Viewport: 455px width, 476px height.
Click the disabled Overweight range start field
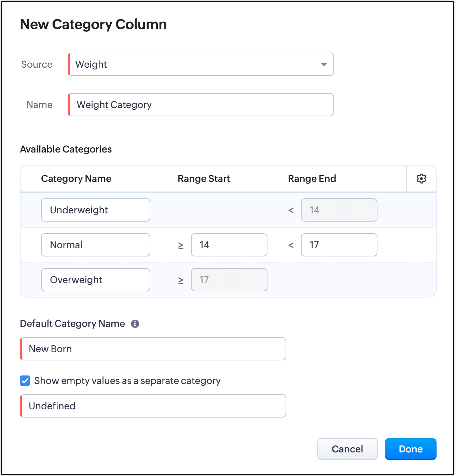point(229,280)
